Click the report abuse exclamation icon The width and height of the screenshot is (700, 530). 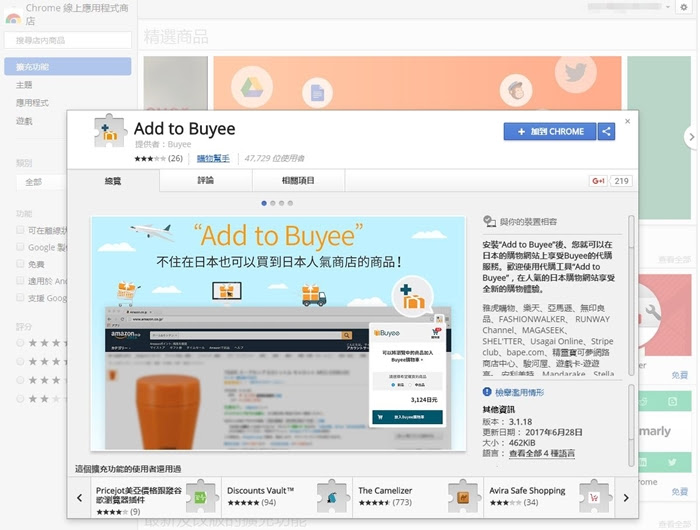pyautogui.click(x=487, y=392)
